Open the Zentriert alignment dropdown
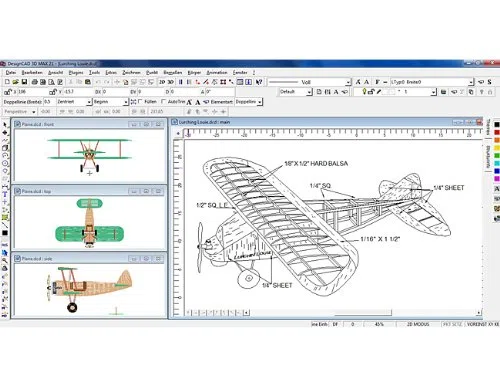The height and width of the screenshot is (385, 500). click(x=89, y=102)
